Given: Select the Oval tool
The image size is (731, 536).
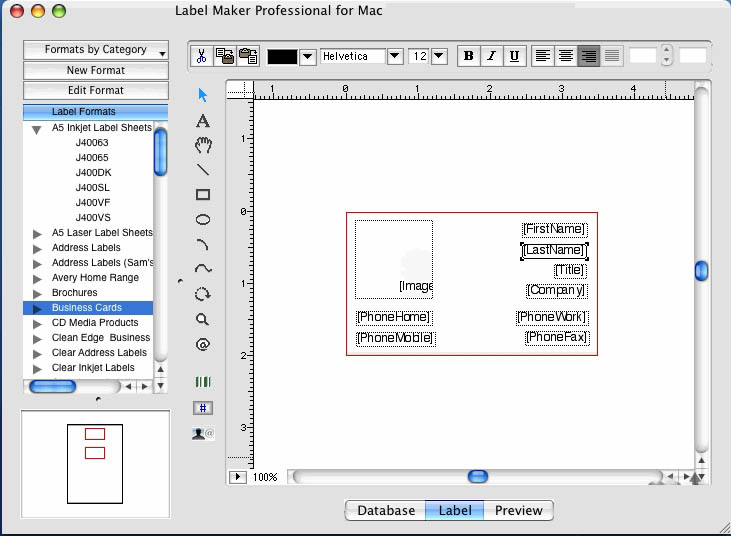Looking at the screenshot, I should click(x=203, y=220).
